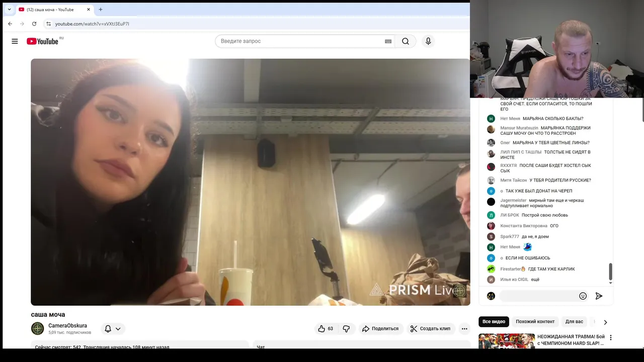Screen dimensions: 644x362
Task: Open CameraObskura channel name link
Action: [67, 326]
